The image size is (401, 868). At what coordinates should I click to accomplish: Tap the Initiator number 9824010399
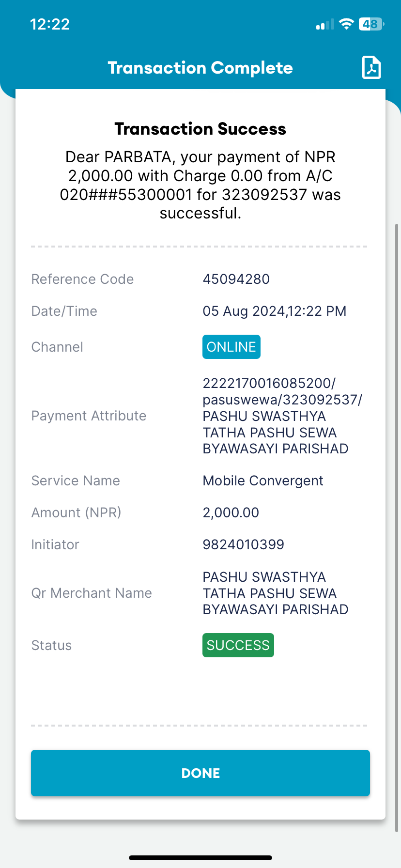pyautogui.click(x=244, y=544)
